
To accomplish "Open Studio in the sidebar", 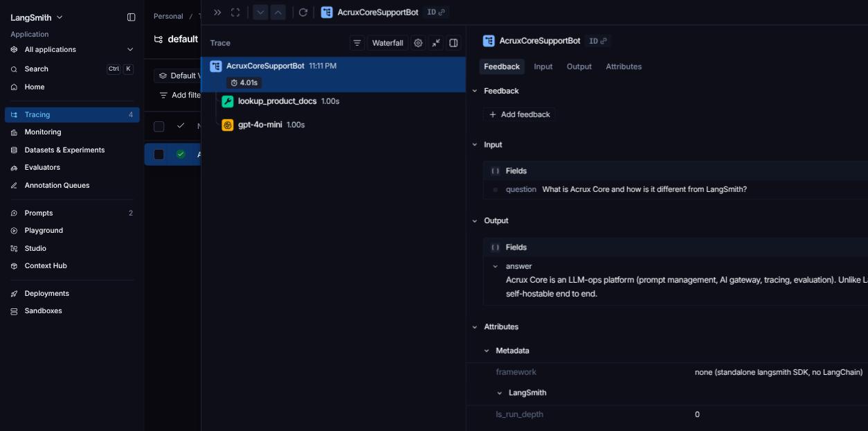I will click(x=72, y=249).
